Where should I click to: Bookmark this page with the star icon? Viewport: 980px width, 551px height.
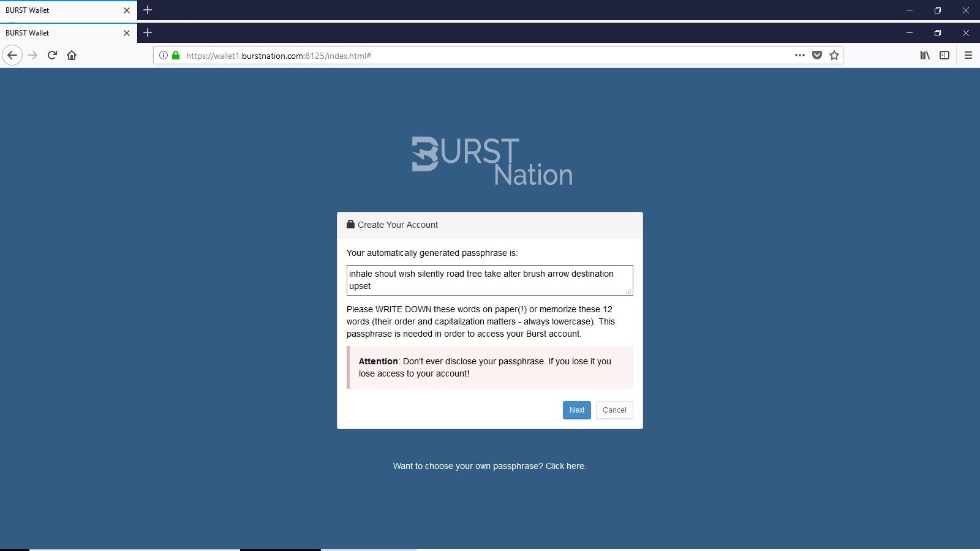[834, 55]
